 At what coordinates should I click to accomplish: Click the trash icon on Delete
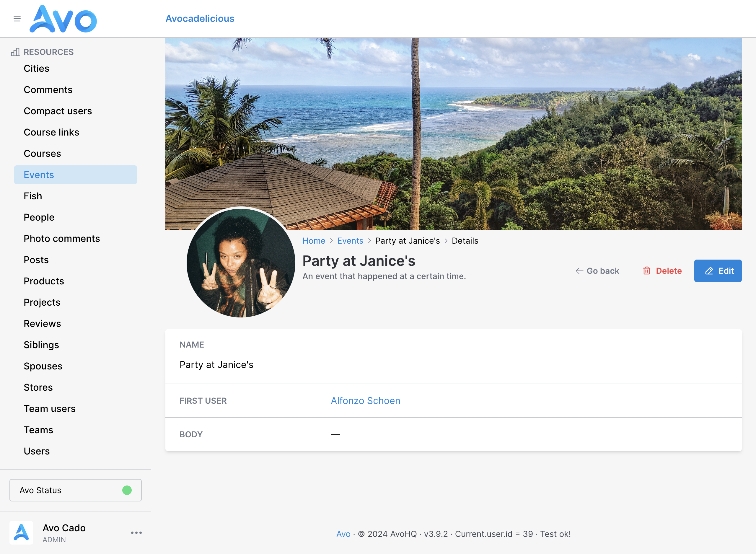647,271
